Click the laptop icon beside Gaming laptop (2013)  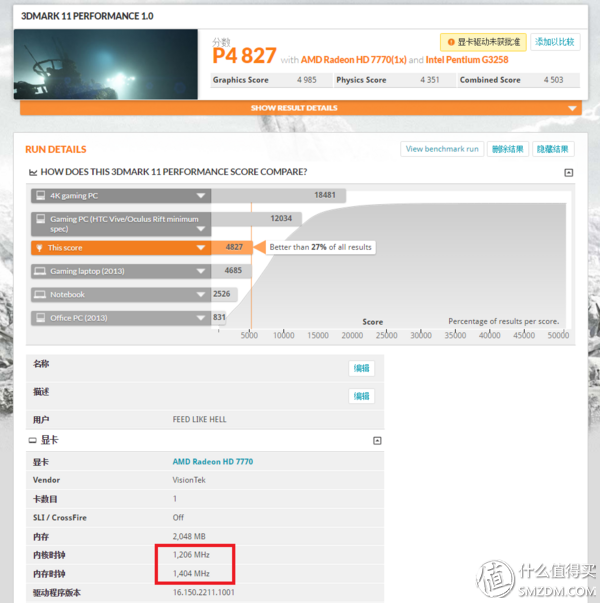(40, 271)
